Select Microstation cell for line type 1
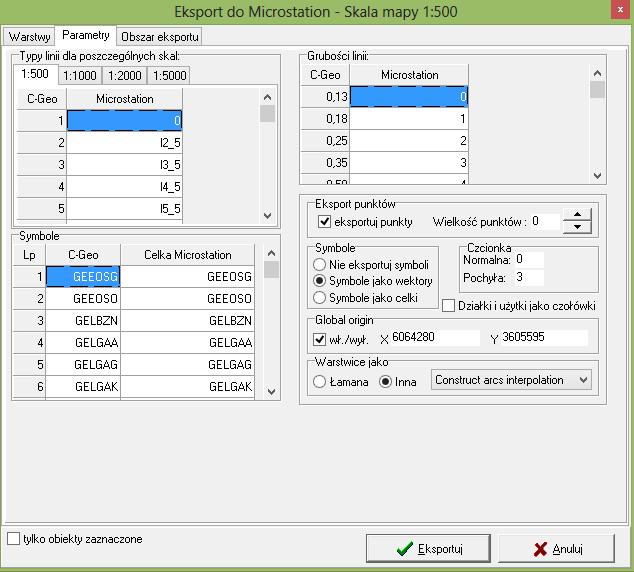The width and height of the screenshot is (634, 572). pos(125,120)
